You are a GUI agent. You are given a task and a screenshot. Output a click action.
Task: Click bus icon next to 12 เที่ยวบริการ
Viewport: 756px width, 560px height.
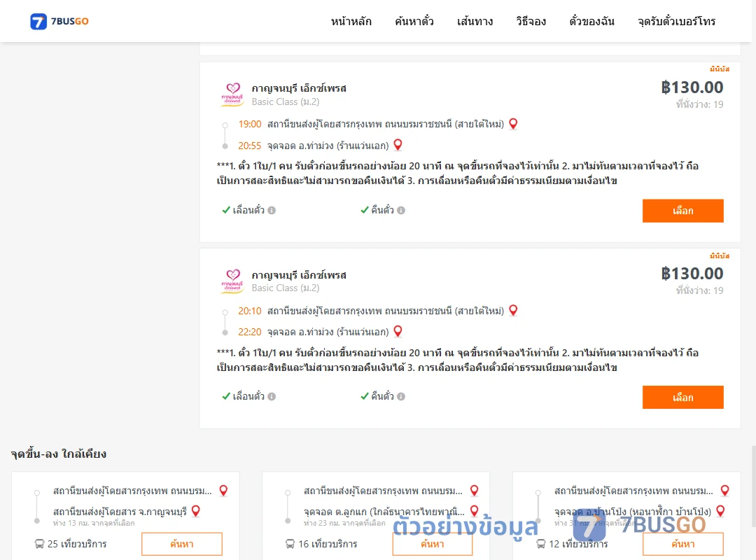(541, 544)
